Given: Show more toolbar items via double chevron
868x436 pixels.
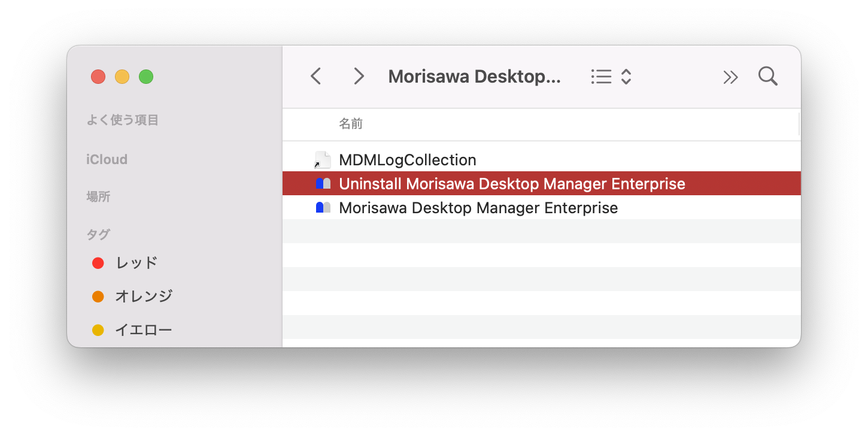Looking at the screenshot, I should tap(730, 77).
